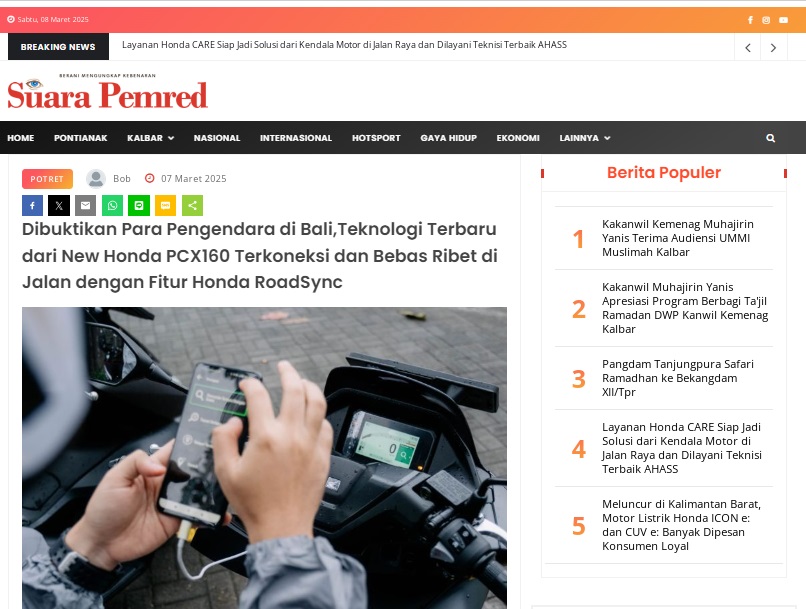The image size is (806, 609).
Task: Share article on WhatsApp
Action: (x=112, y=206)
